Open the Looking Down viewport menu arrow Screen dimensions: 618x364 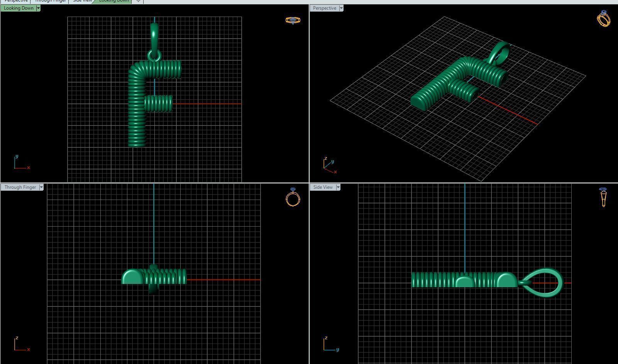[x=38, y=8]
